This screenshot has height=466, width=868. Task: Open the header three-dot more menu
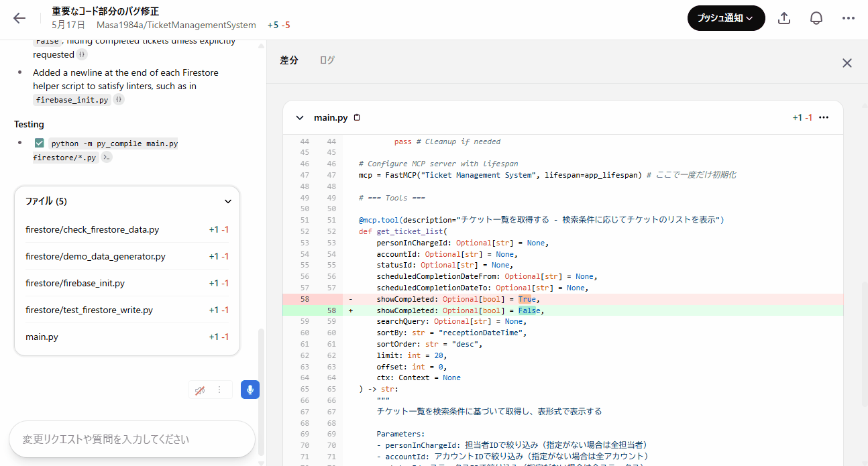[x=849, y=18]
